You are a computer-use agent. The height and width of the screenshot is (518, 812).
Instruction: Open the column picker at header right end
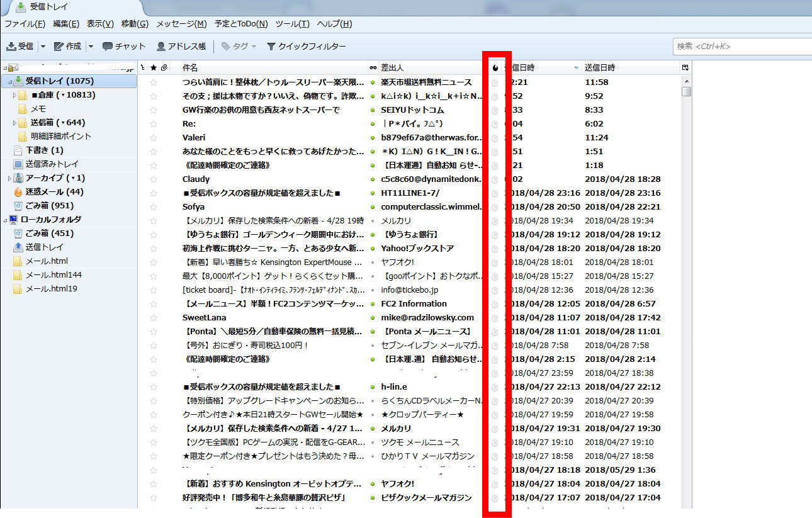[685, 67]
